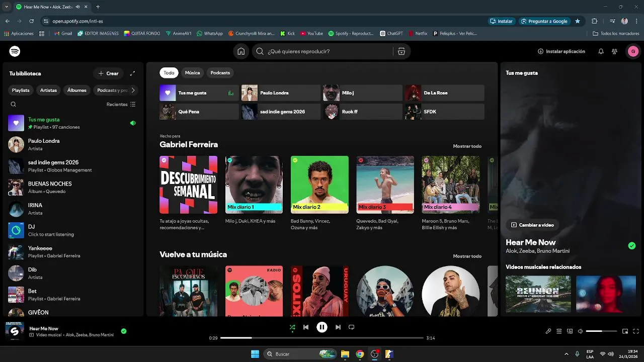Open the Recientes sort dropdown
644x362 pixels.
tap(121, 105)
